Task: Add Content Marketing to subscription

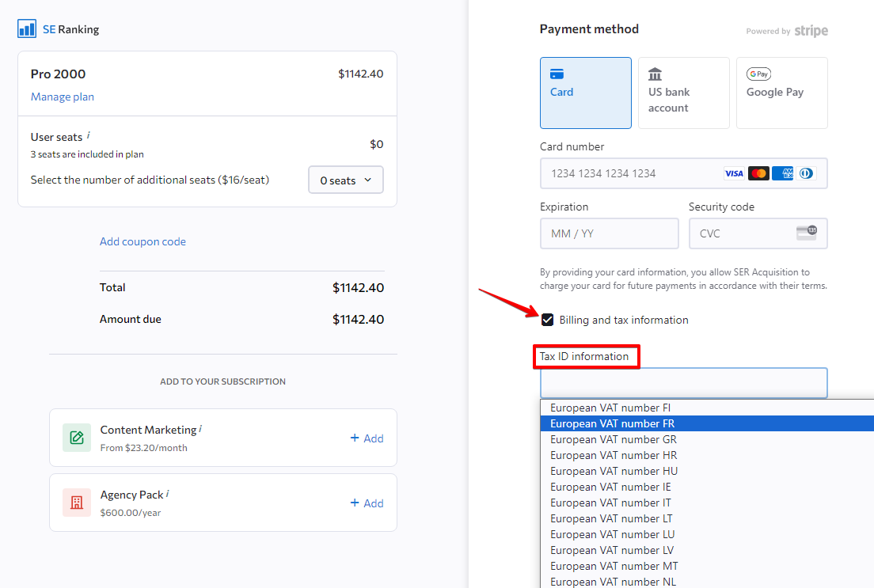Action: 367,438
